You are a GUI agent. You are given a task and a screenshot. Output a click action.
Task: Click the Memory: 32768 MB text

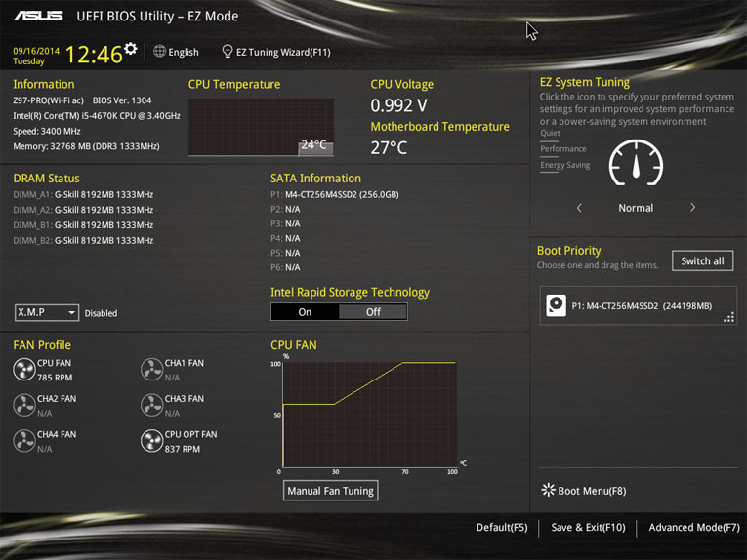pyautogui.click(x=86, y=146)
